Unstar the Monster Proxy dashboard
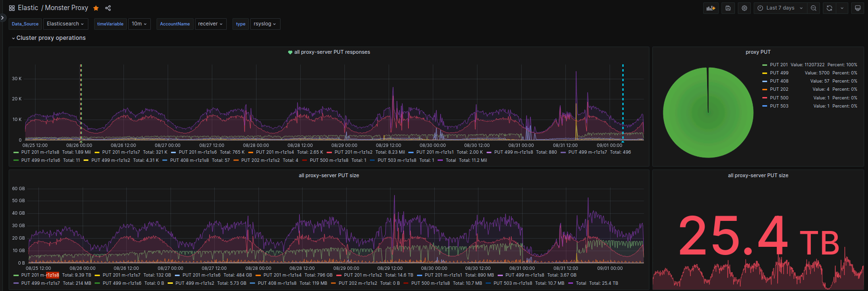 click(x=96, y=8)
